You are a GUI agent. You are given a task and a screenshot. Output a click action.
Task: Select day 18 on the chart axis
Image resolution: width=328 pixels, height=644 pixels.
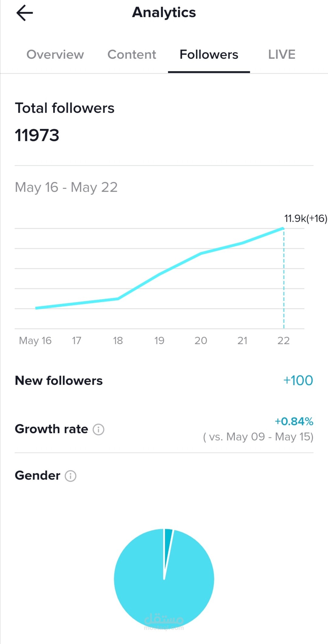[x=118, y=341]
